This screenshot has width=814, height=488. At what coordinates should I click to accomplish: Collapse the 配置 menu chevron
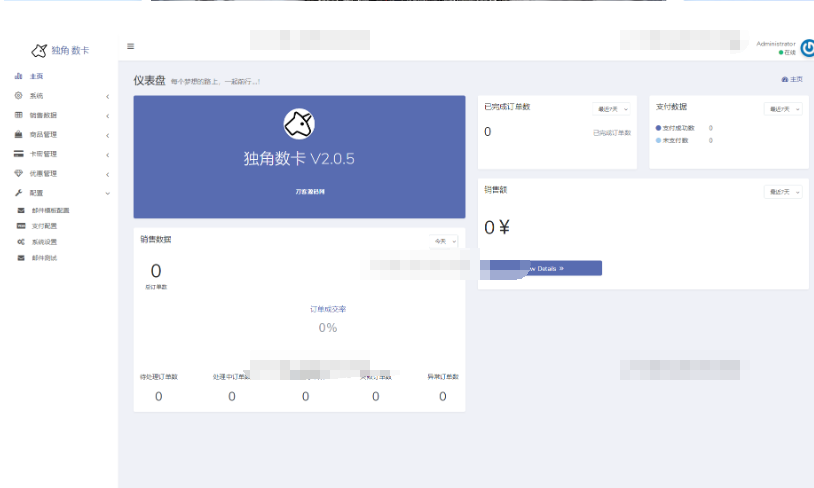click(107, 194)
